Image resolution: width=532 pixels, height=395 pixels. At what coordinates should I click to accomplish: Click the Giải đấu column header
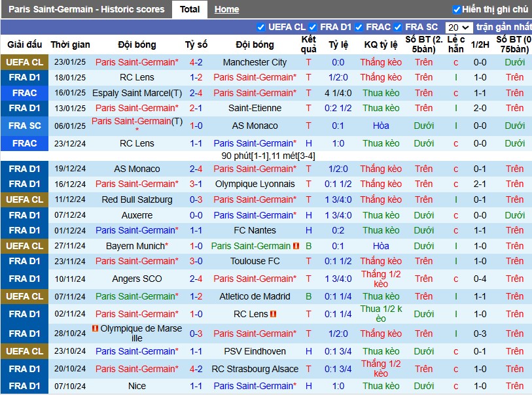[x=24, y=44]
